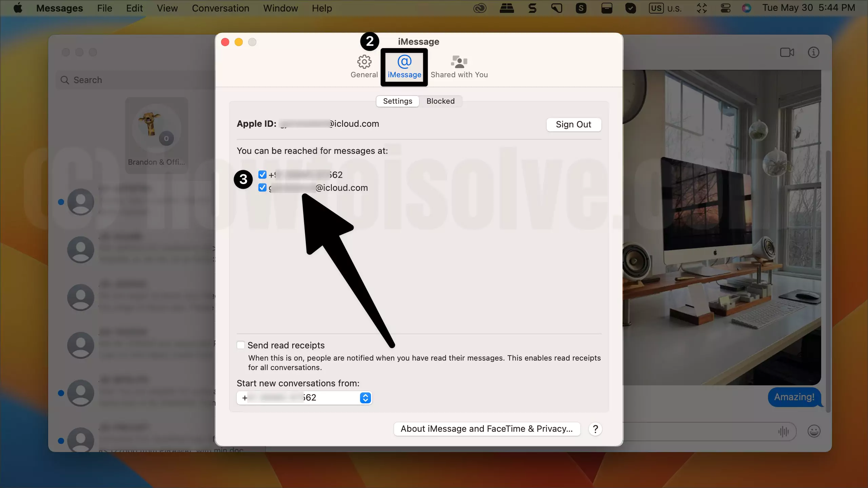Open the Edit menu
Viewport: 868px width, 488px height.
tap(134, 8)
